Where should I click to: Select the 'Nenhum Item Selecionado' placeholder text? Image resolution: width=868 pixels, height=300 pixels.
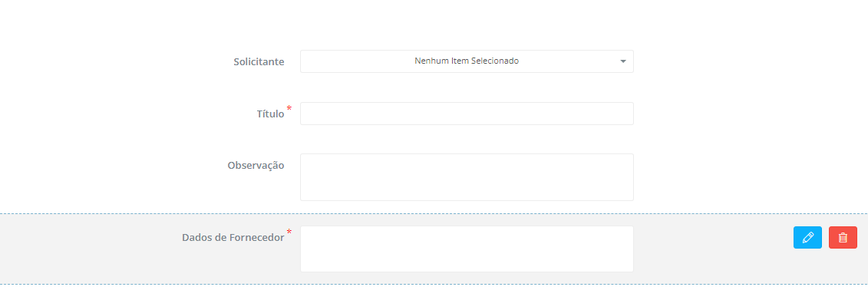coord(467,61)
